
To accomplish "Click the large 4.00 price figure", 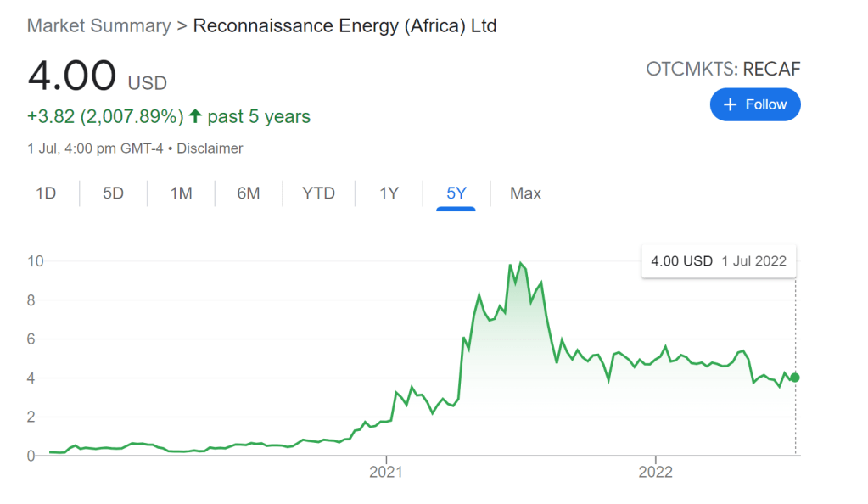I will point(71,76).
